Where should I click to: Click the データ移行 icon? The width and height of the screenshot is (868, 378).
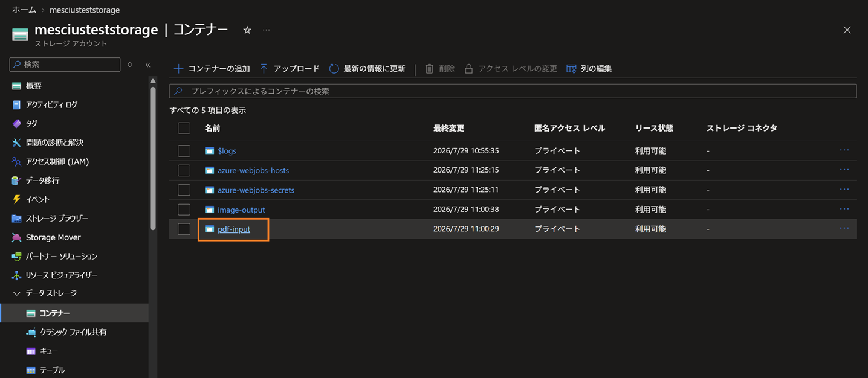(16, 181)
